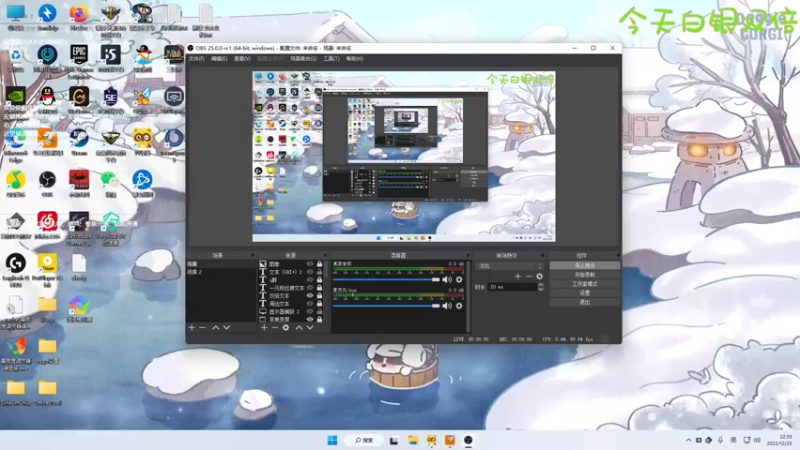Viewport: 800px width, 450px height.
Task: Open the 桌面音频 audio settings gear
Action: pyautogui.click(x=459, y=280)
